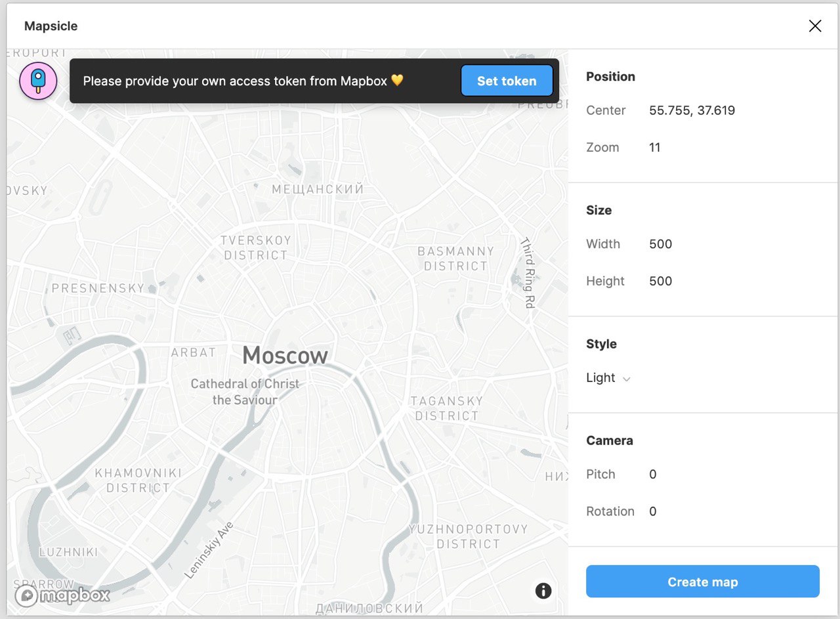Click the ДАНИЛОВСКИЙ district label
840x619 pixels.
click(x=369, y=608)
